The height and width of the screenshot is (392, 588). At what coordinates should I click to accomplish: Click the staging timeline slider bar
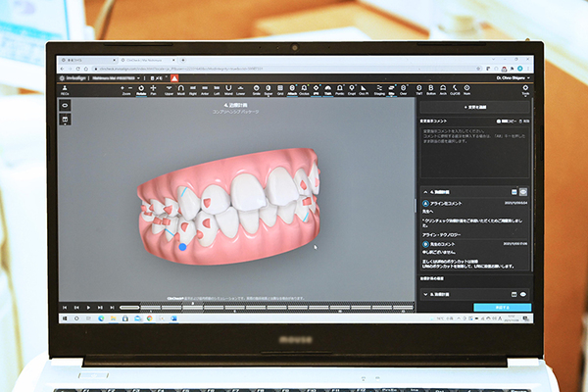[x=265, y=307]
